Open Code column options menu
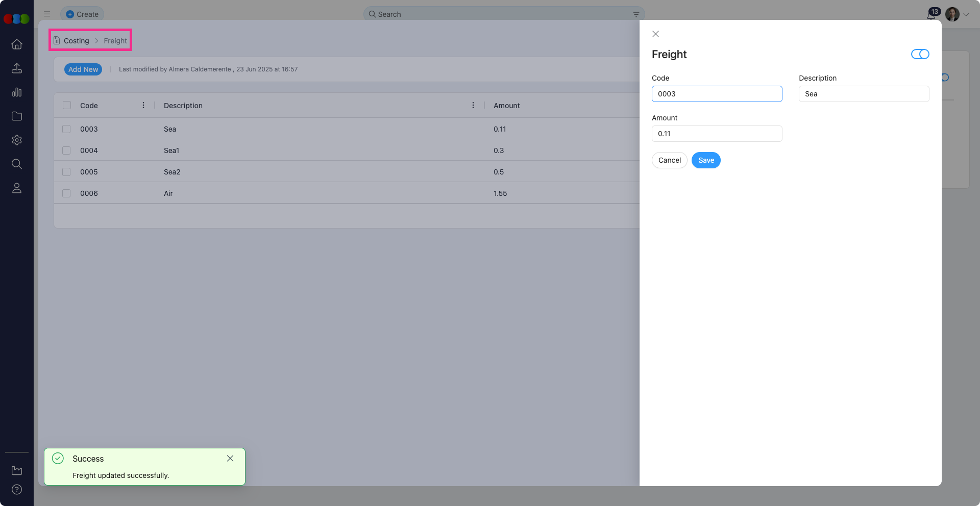980x506 pixels. pyautogui.click(x=143, y=105)
